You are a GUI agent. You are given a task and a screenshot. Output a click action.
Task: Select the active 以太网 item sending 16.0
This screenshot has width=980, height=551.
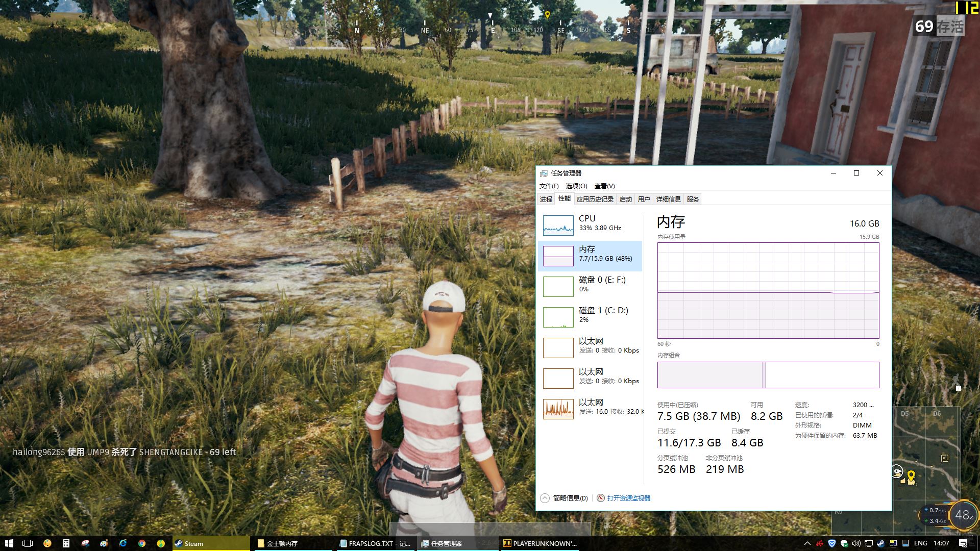[x=591, y=409]
